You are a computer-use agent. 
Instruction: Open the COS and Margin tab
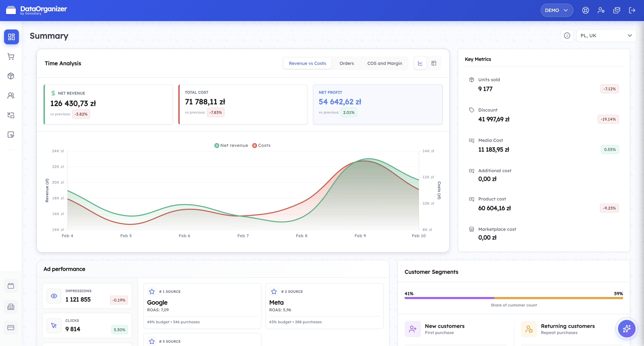[385, 63]
